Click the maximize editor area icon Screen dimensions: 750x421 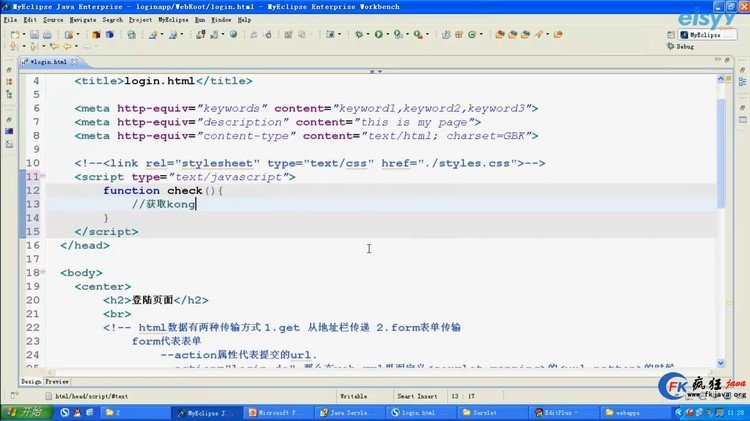728,60
